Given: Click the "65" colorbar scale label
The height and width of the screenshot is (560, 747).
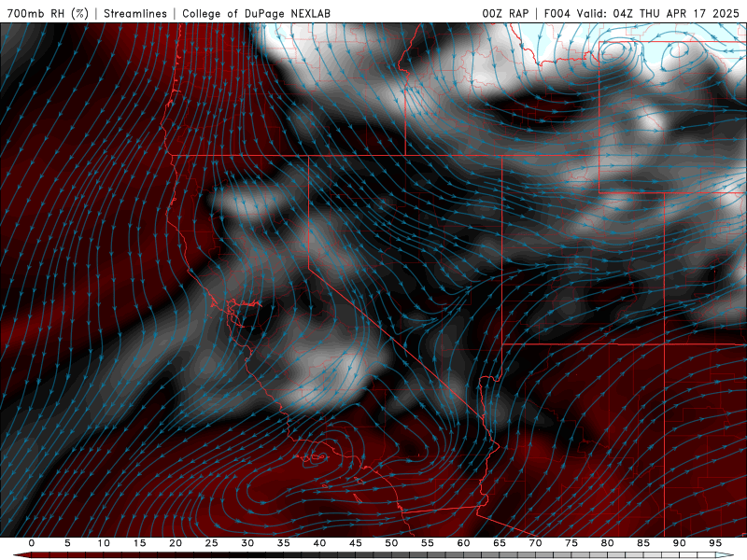Looking at the screenshot, I should click(x=500, y=543).
